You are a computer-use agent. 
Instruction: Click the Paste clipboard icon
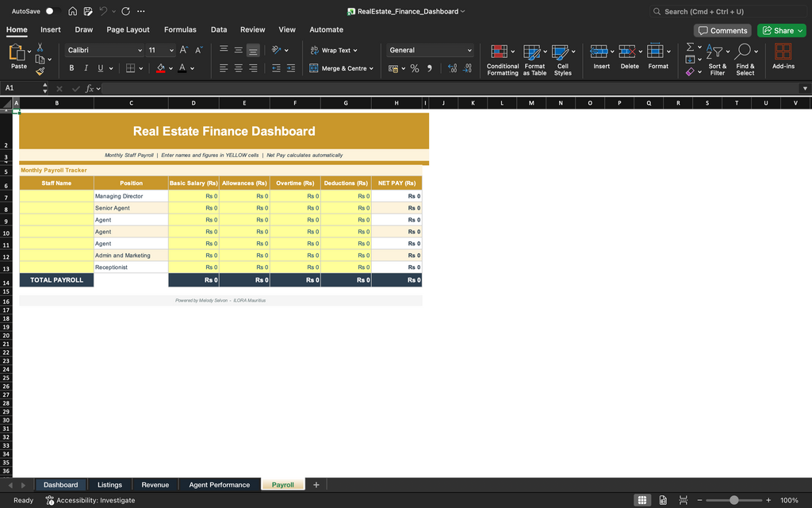pos(17,52)
